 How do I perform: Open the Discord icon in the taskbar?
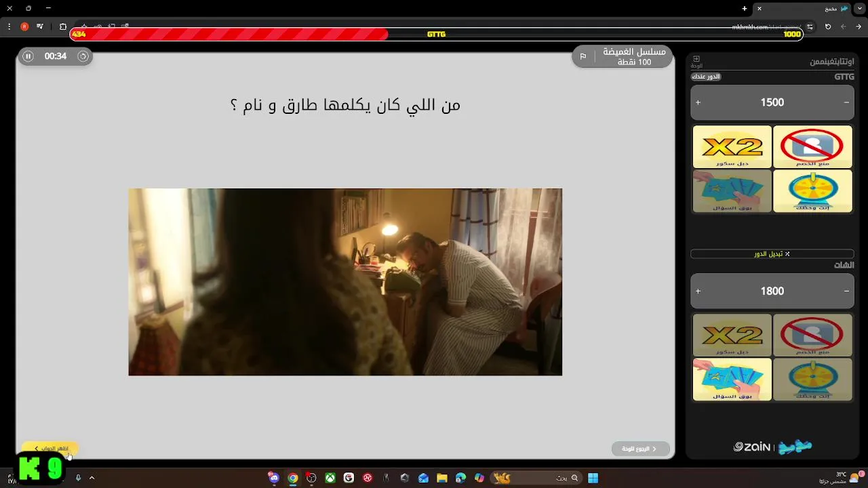pyautogui.click(x=274, y=478)
